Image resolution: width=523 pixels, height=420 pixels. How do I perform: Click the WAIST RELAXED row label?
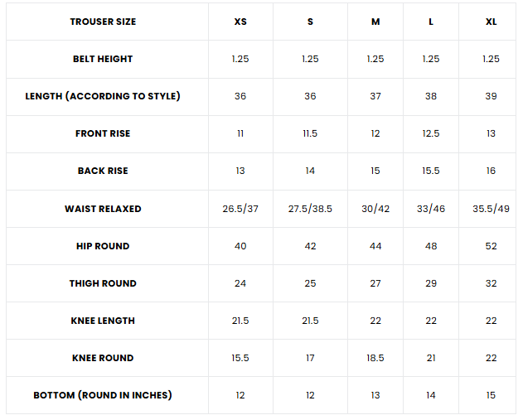tap(103, 209)
